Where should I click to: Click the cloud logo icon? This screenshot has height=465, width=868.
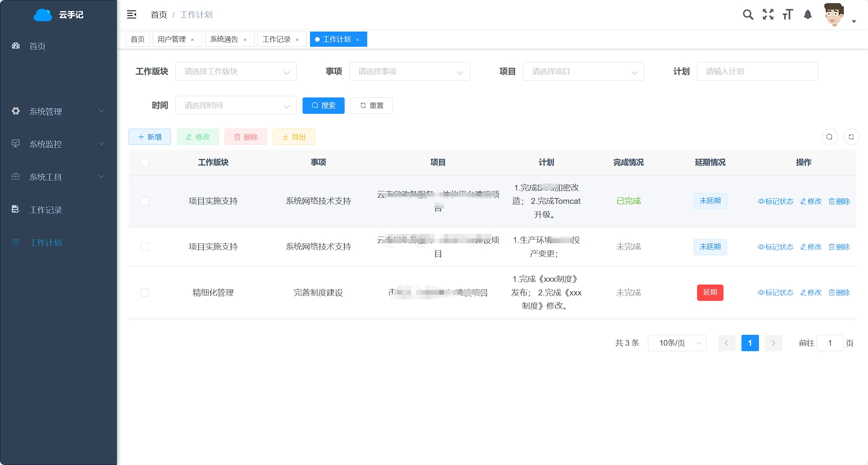[x=43, y=15]
